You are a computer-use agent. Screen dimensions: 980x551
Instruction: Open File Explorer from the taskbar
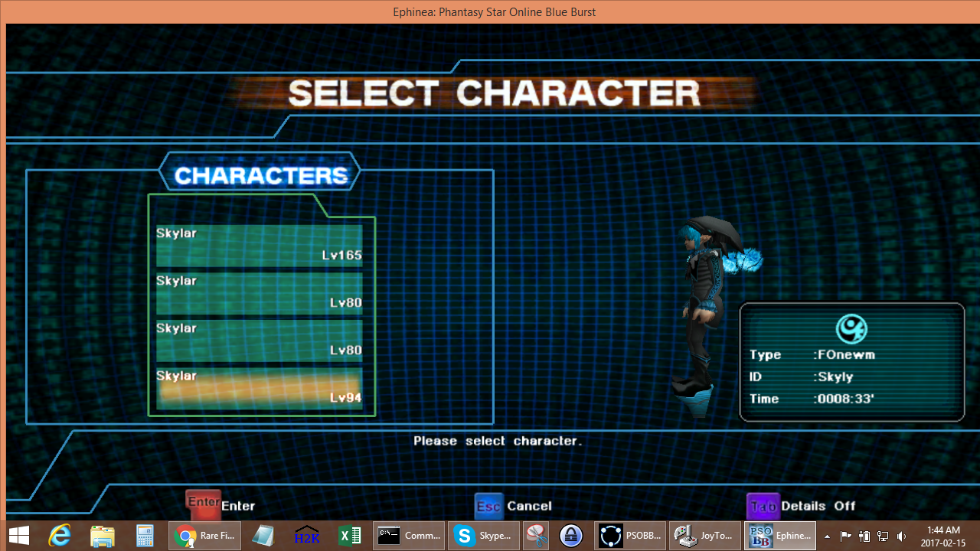pos(102,536)
